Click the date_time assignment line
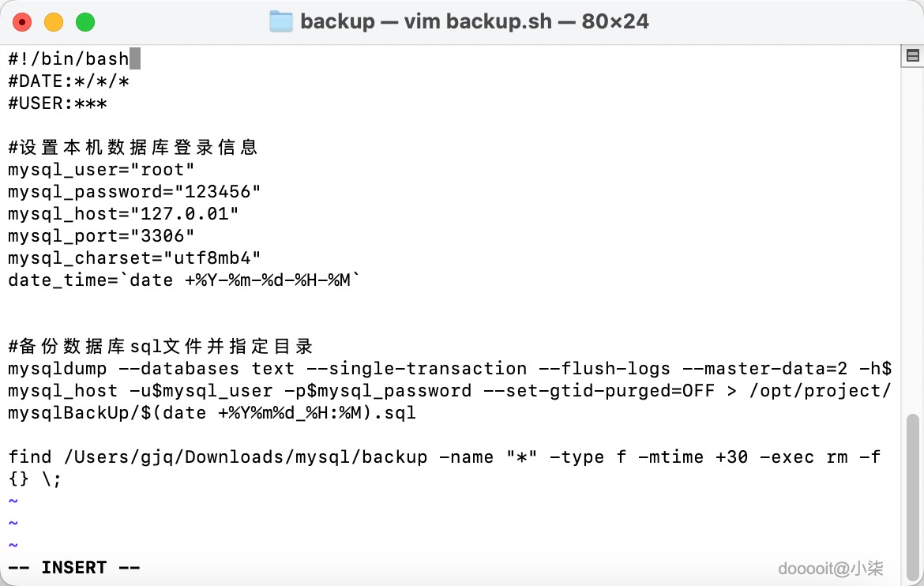924x586 pixels. (x=184, y=280)
